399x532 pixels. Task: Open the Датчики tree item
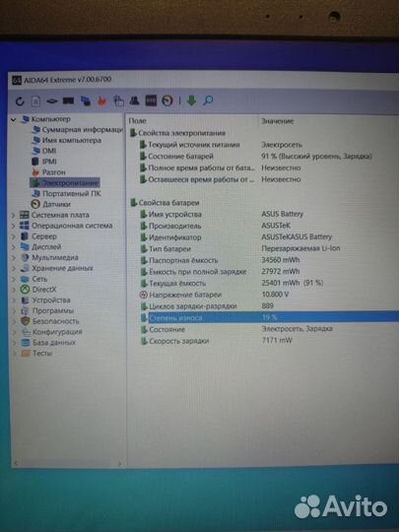pyautogui.click(x=51, y=204)
